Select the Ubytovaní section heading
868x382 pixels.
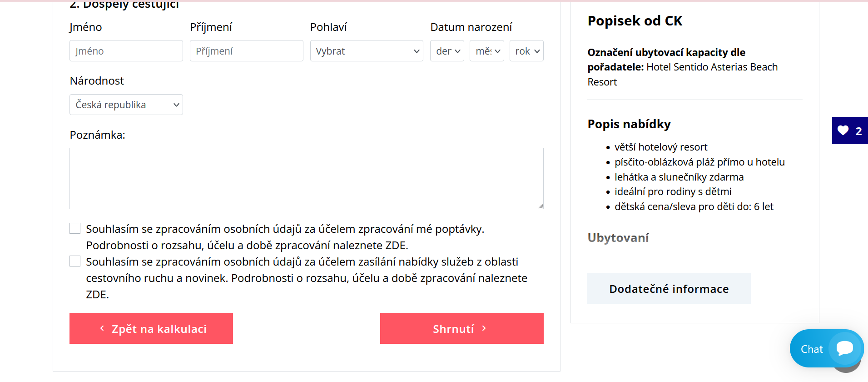(618, 237)
